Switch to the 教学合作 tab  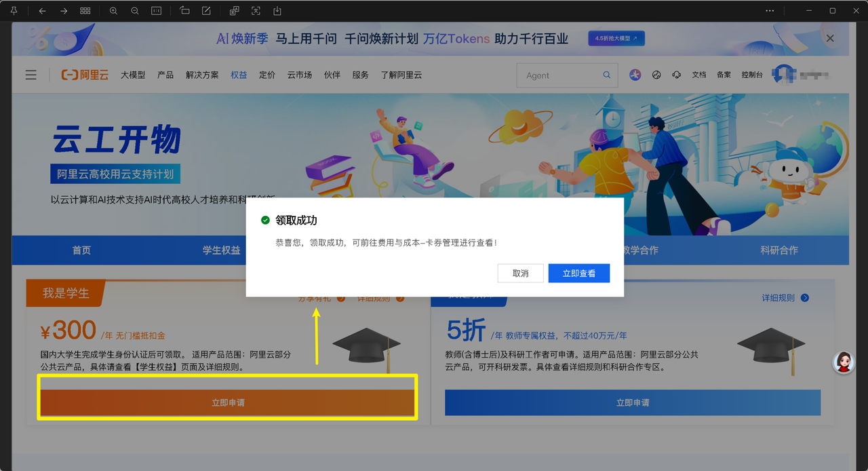(639, 250)
